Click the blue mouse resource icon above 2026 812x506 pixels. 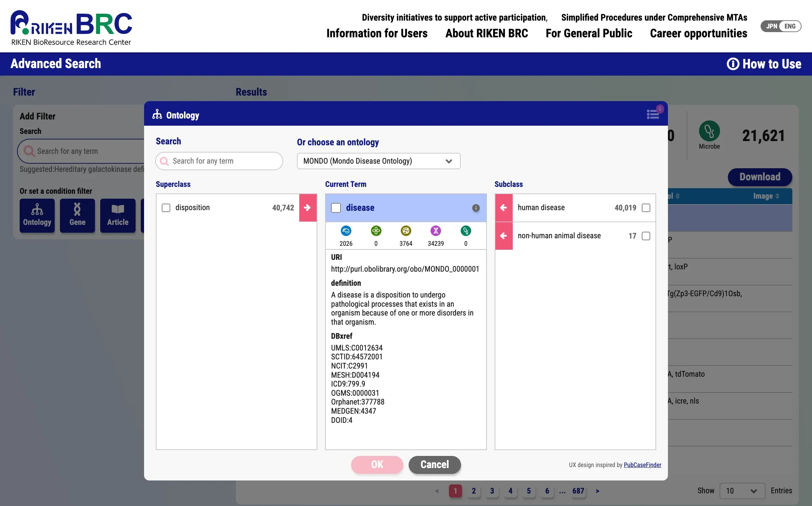pos(346,230)
